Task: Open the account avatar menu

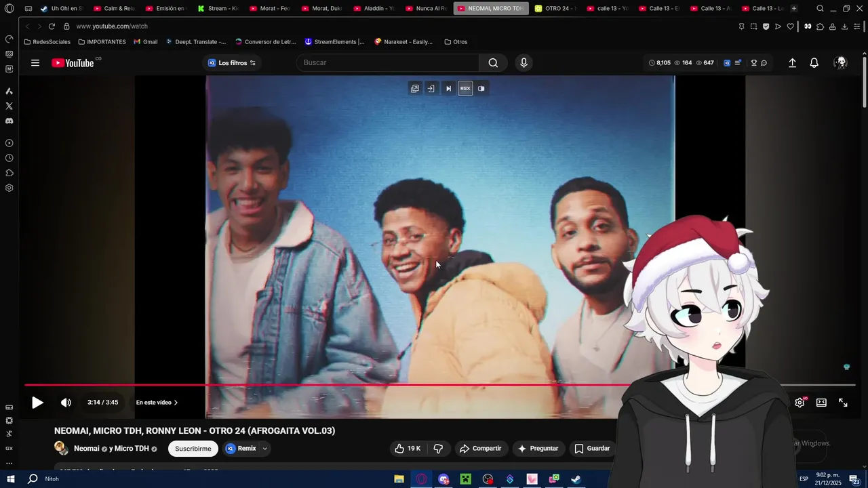Action: (x=841, y=63)
